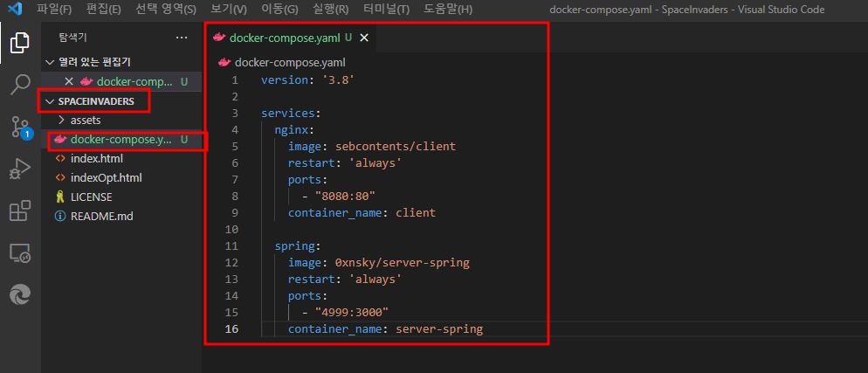Open the 터미널(T) menu
This screenshot has width=868, height=373.
tap(386, 10)
